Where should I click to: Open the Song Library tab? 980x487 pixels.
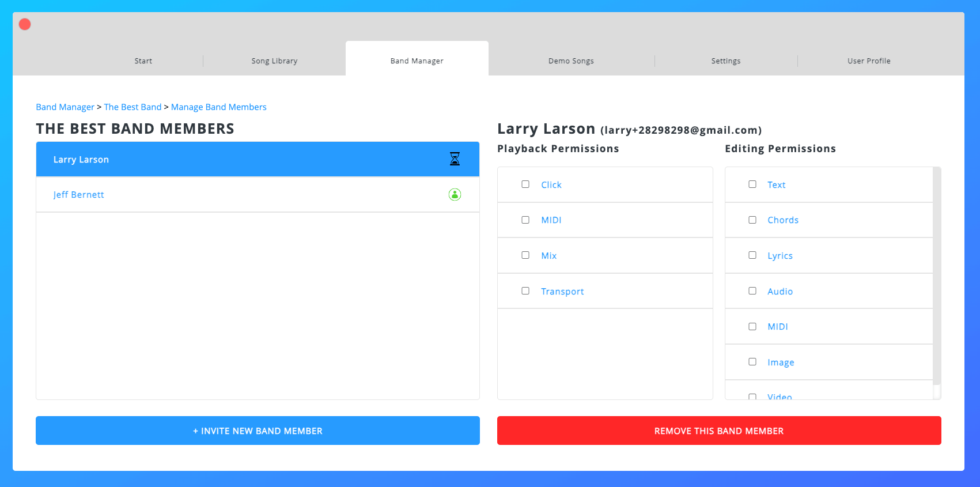[x=274, y=61]
